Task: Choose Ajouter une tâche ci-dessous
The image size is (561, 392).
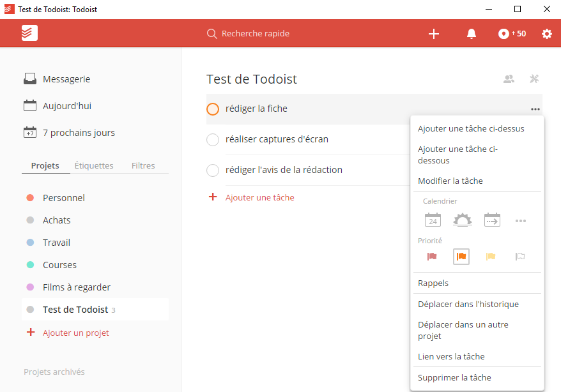Action: [x=457, y=155]
